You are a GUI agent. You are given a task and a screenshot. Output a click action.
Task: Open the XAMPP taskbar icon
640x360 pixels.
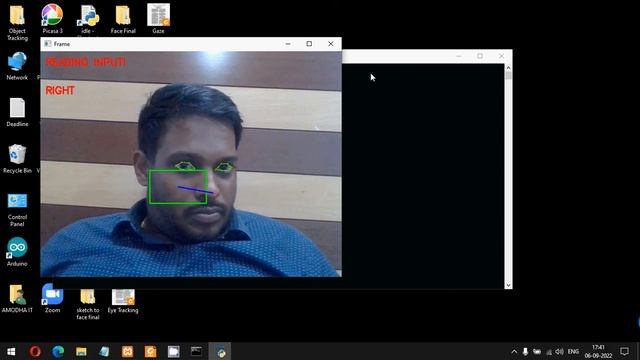point(127,351)
